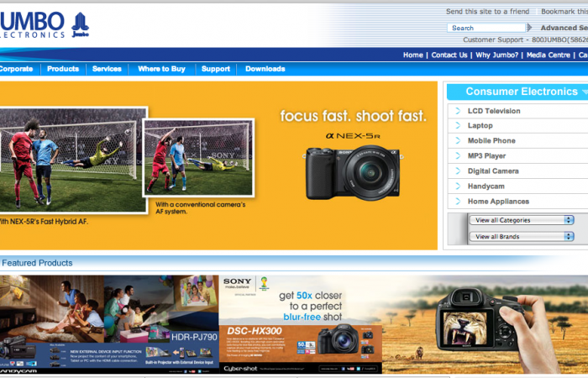Click the chevron icon beside MP3 Player
This screenshot has height=378, width=588.
click(x=458, y=155)
